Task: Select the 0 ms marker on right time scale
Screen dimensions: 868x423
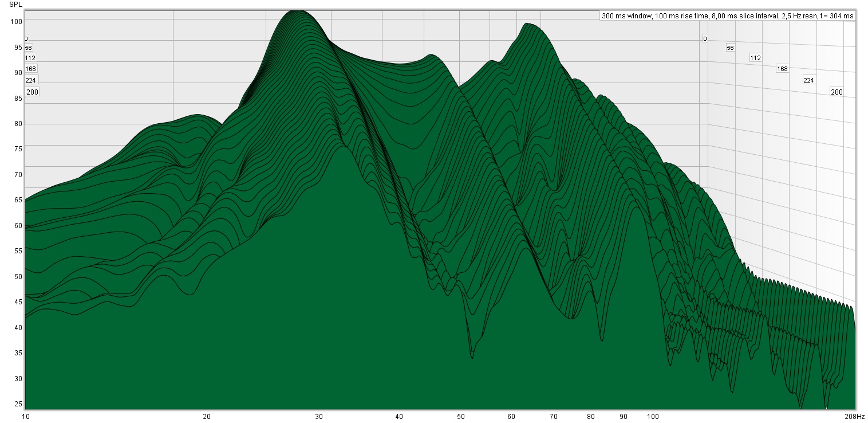Action: click(705, 39)
